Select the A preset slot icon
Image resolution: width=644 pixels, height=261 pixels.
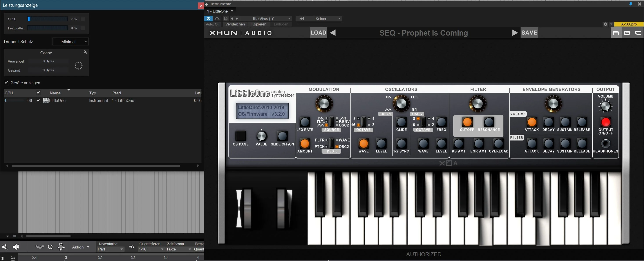click(x=616, y=33)
